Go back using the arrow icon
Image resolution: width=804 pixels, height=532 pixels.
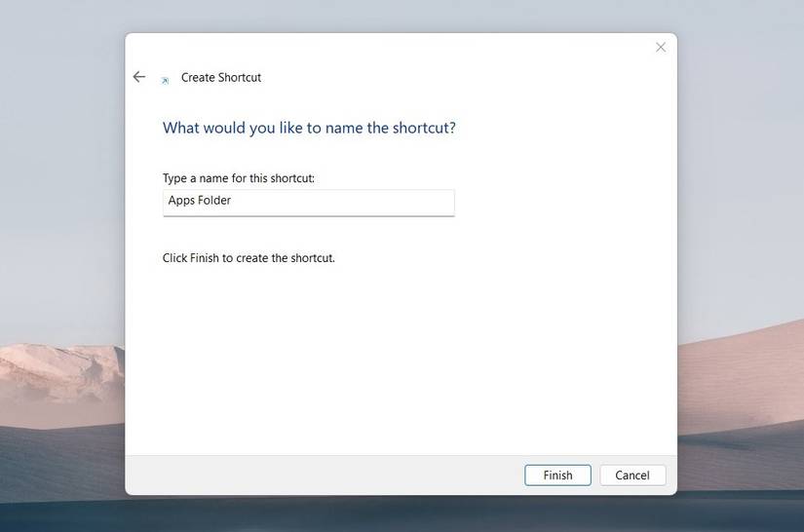139,77
